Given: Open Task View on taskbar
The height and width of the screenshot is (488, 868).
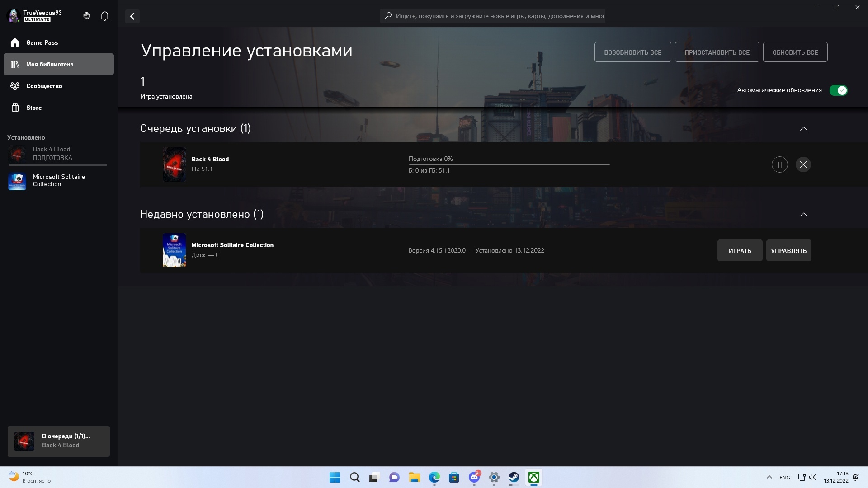Looking at the screenshot, I should pos(374,477).
